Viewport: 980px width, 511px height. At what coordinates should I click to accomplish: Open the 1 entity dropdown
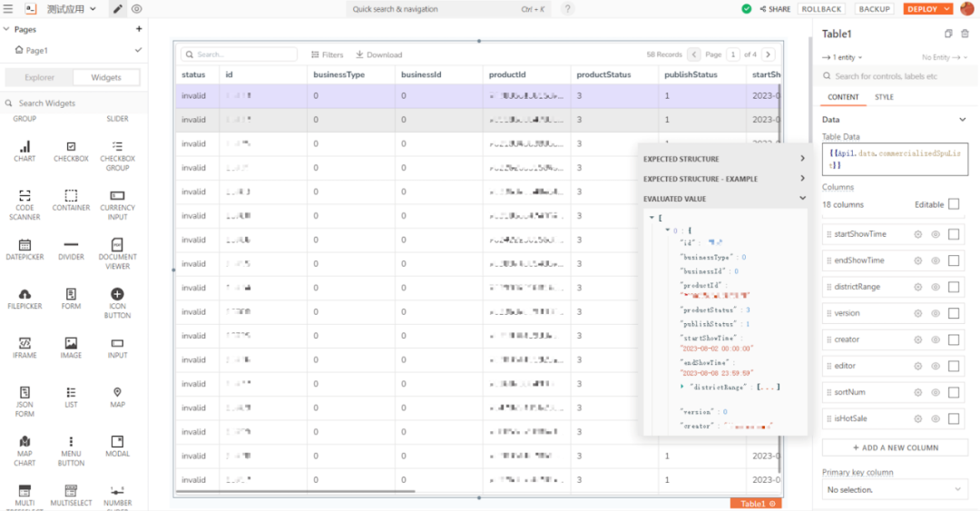(843, 57)
